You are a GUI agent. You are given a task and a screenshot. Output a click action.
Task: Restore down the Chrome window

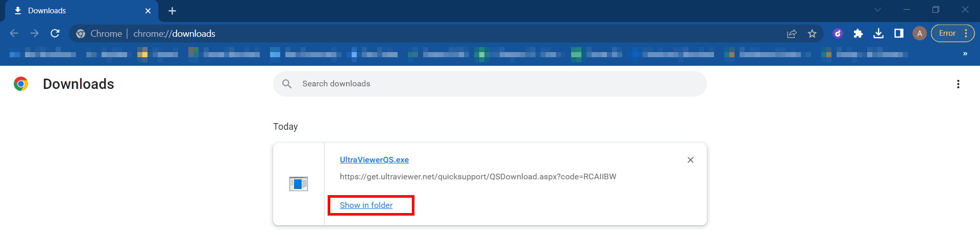(x=936, y=10)
